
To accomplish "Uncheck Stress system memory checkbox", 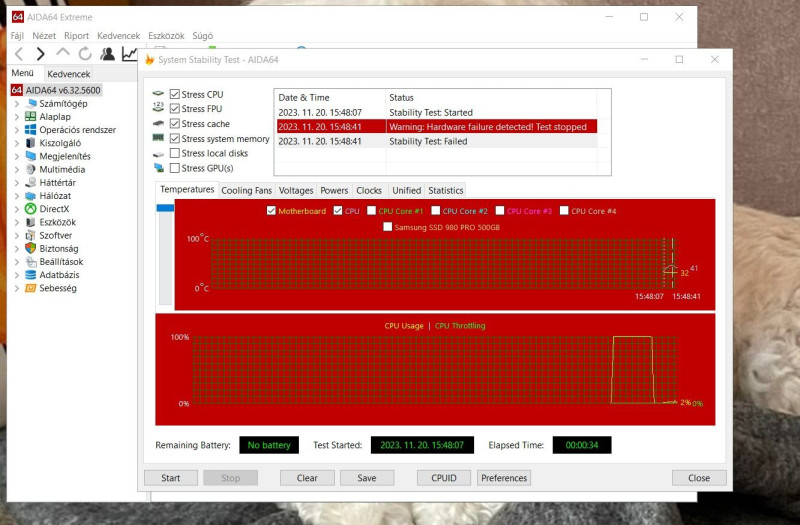I will (x=174, y=139).
